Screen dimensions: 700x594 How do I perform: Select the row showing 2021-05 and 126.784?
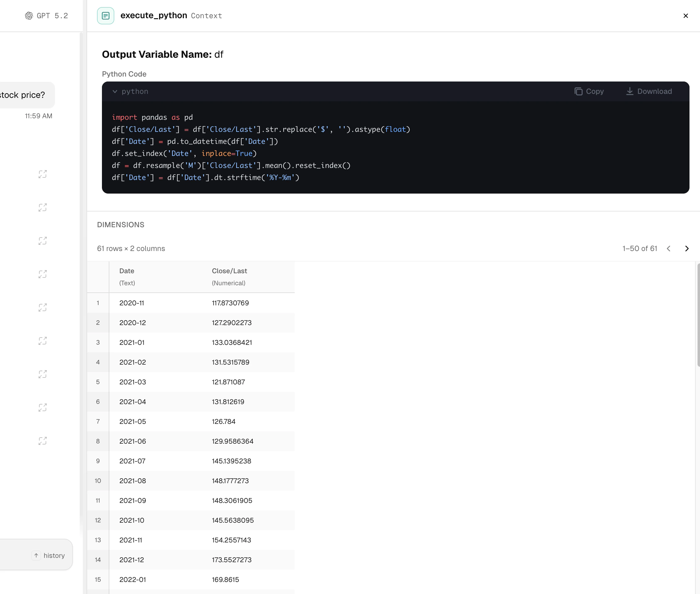185,421
